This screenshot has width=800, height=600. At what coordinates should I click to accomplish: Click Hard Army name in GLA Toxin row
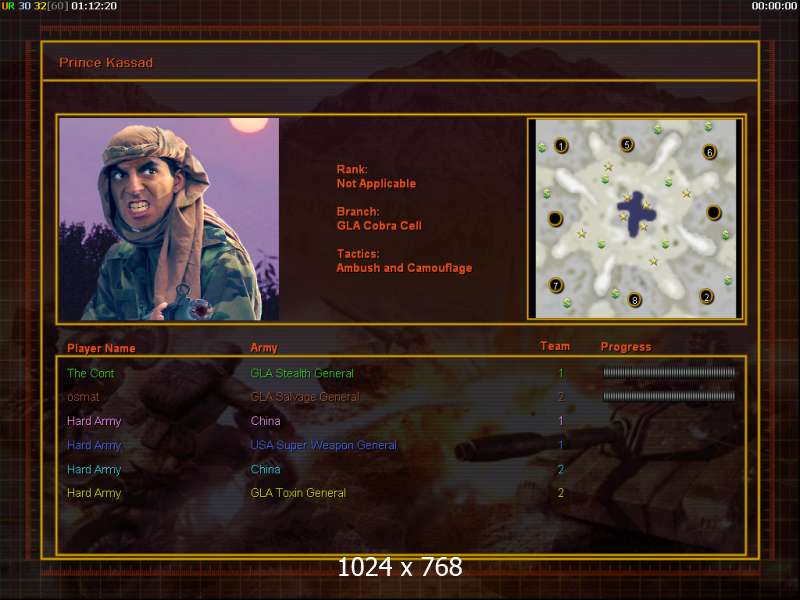[x=94, y=493]
